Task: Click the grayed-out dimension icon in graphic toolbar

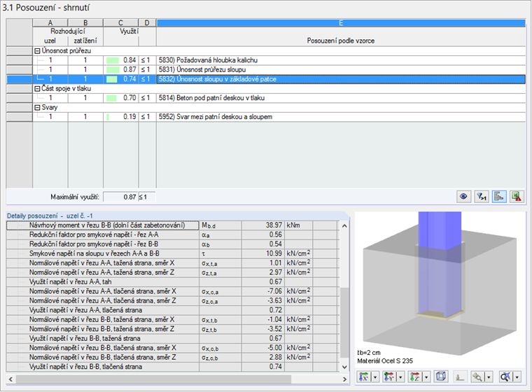Action: (459, 377)
